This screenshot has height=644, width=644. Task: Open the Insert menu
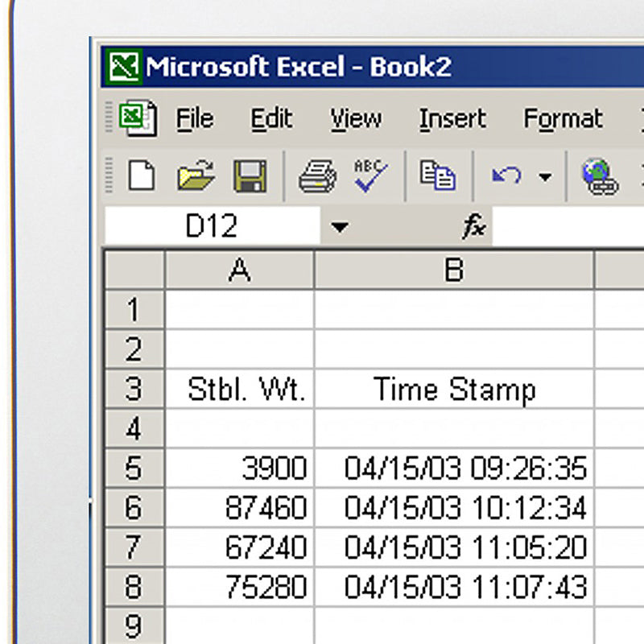(452, 119)
